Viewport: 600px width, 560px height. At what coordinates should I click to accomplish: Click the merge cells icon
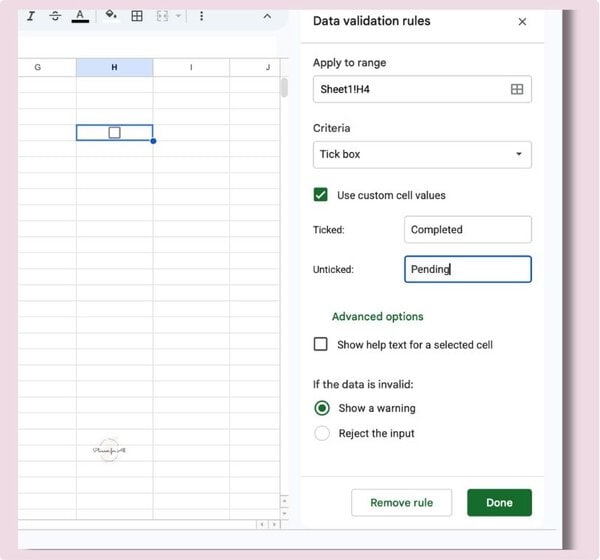163,16
